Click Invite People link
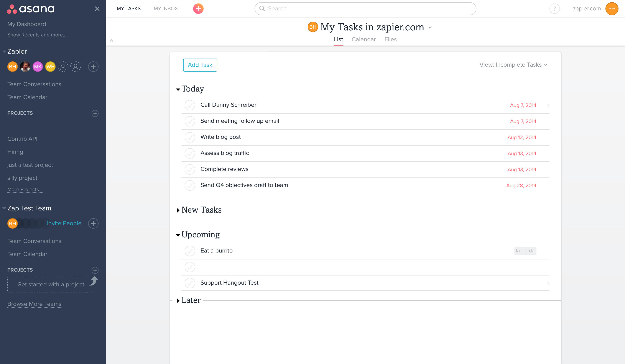625x364 pixels. 64,223
